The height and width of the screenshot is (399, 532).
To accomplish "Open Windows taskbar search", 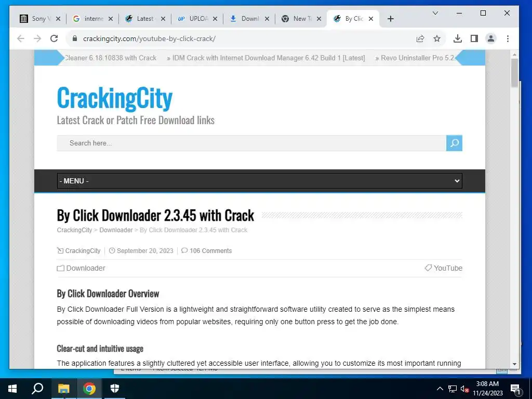I will 37,389.
